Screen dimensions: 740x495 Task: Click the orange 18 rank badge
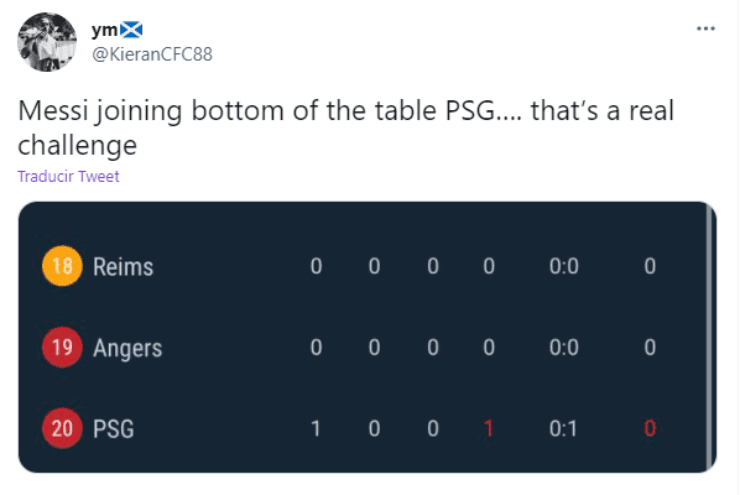click(x=62, y=267)
